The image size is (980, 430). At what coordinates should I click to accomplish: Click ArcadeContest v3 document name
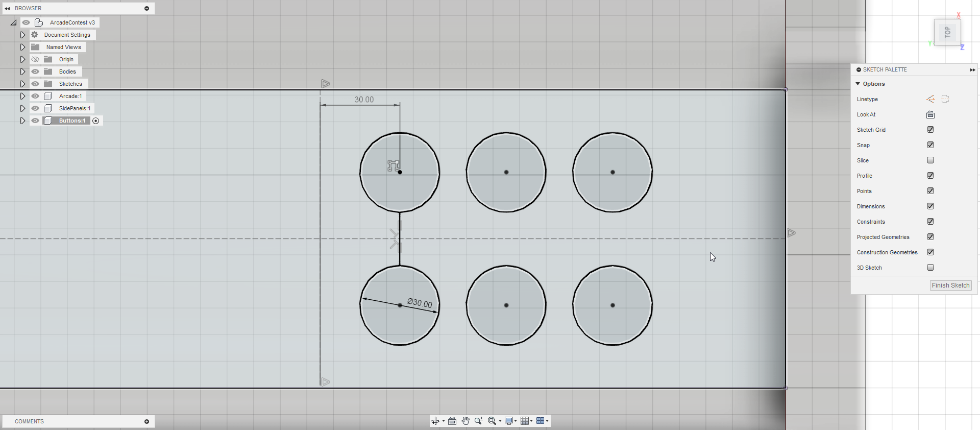coord(72,22)
